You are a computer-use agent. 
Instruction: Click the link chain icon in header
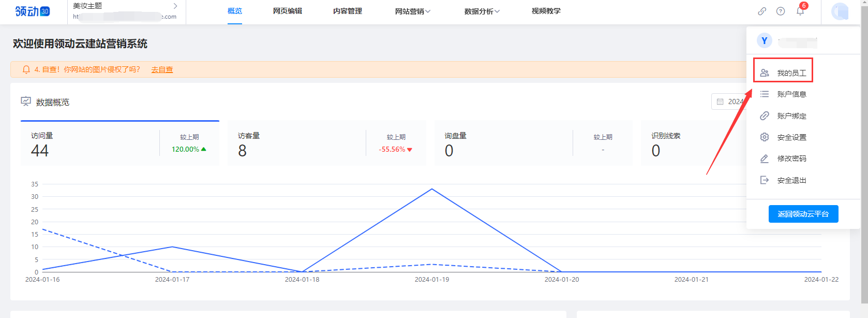click(x=762, y=11)
